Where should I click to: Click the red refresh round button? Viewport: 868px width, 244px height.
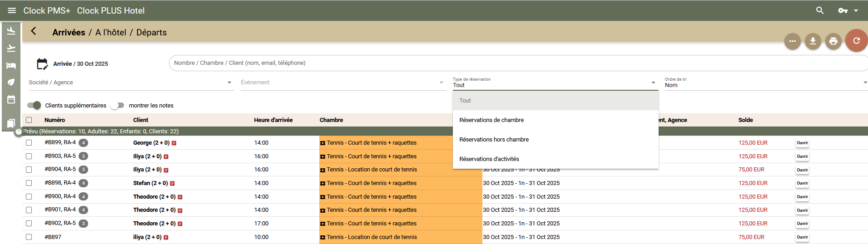tap(856, 41)
